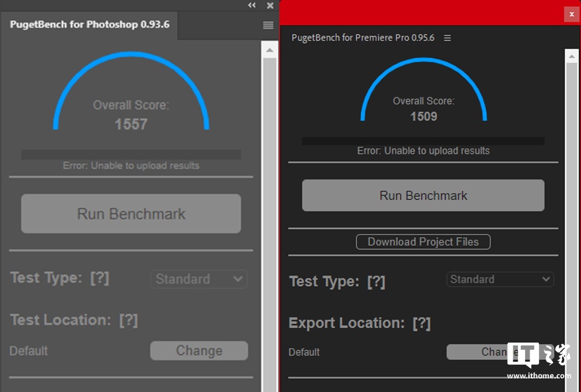Run Benchmark in the Photoshop panel
The height and width of the screenshot is (392, 581).
(x=131, y=214)
